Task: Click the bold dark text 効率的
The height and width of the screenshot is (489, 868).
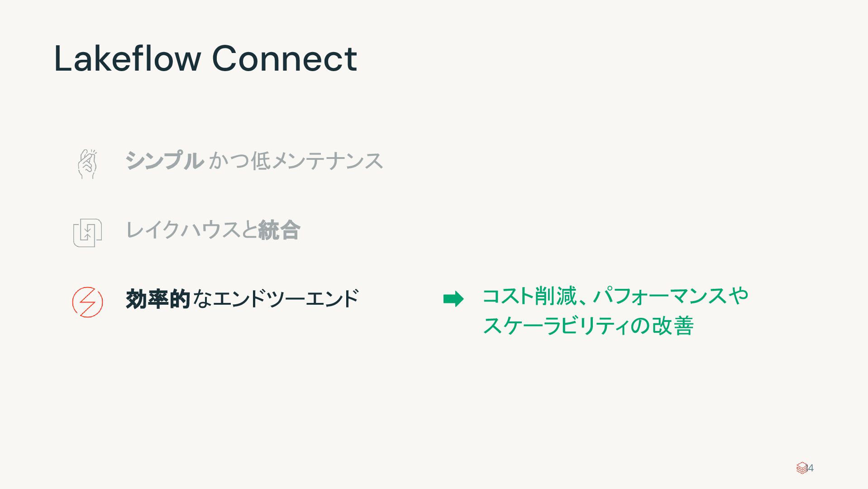Action: [x=157, y=299]
